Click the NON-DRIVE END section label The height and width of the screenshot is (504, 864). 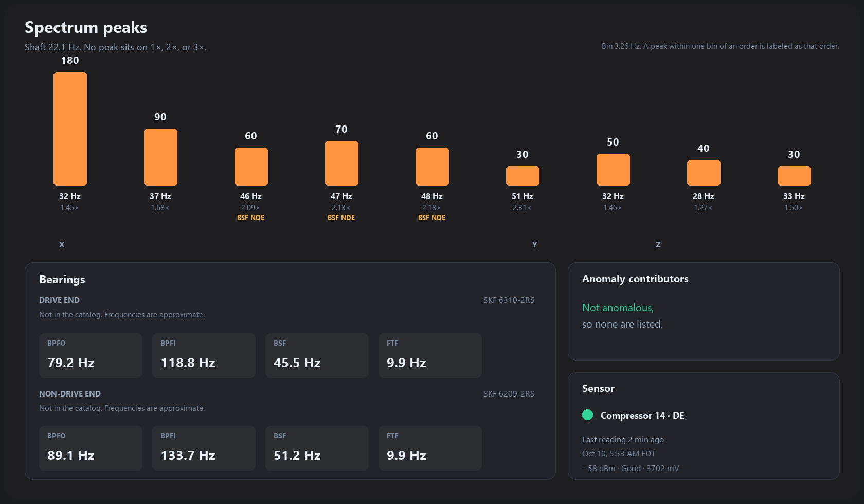coord(70,393)
